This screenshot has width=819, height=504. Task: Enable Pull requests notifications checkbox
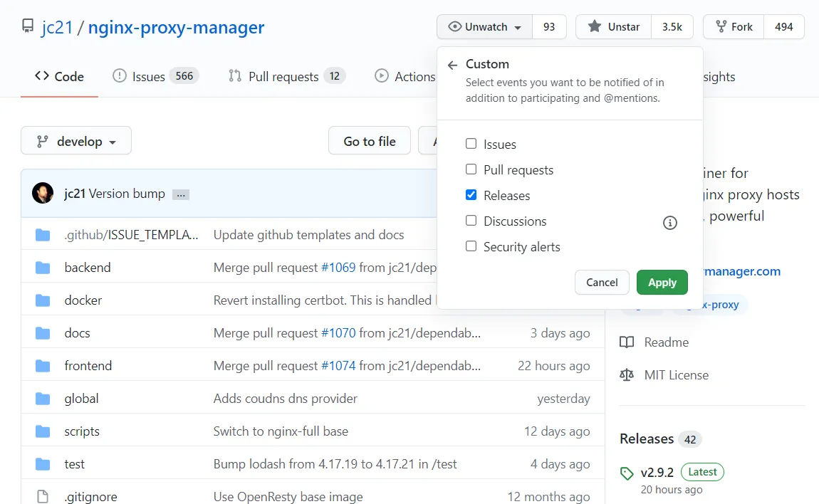(x=471, y=169)
